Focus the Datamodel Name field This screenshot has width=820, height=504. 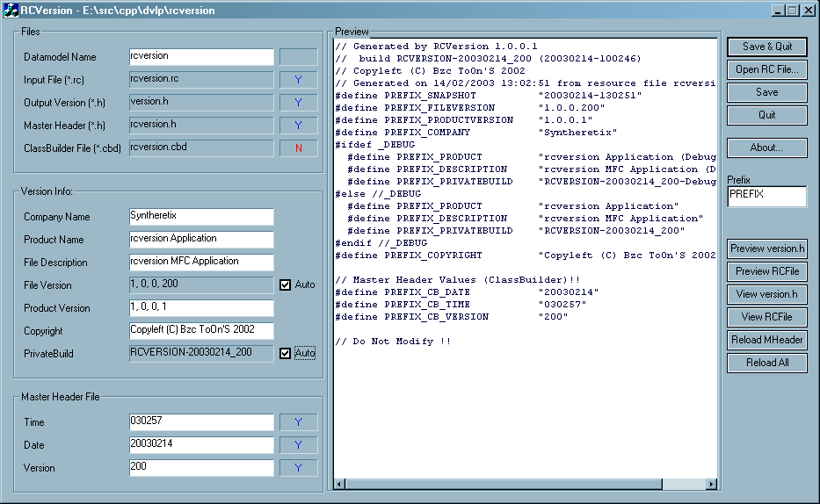pyautogui.click(x=201, y=57)
